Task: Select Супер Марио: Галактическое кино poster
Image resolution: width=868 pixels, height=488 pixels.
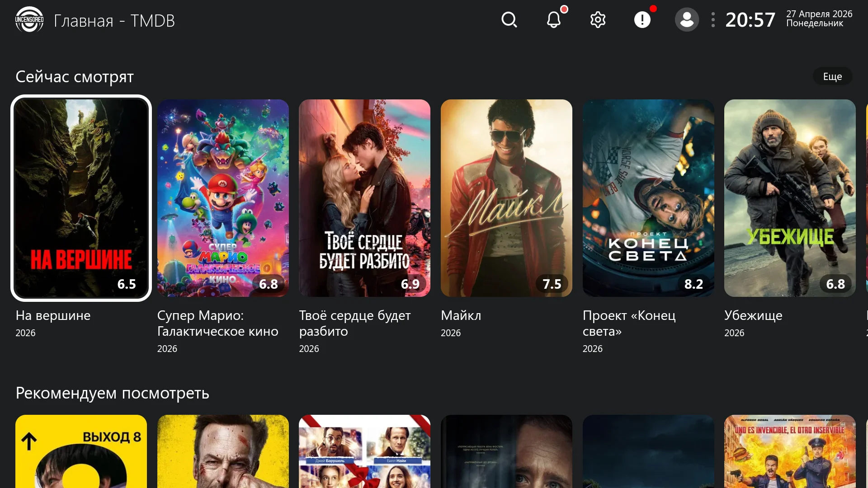Action: (223, 198)
